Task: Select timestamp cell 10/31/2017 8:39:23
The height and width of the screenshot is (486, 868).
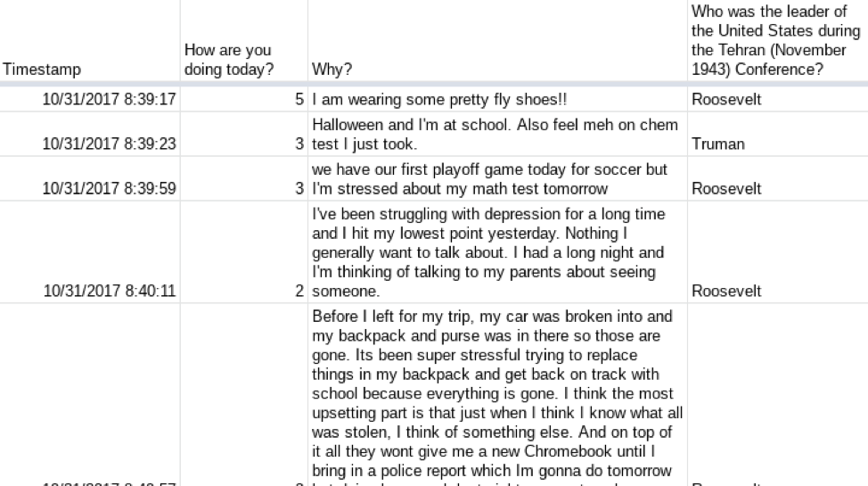Action: click(90, 134)
